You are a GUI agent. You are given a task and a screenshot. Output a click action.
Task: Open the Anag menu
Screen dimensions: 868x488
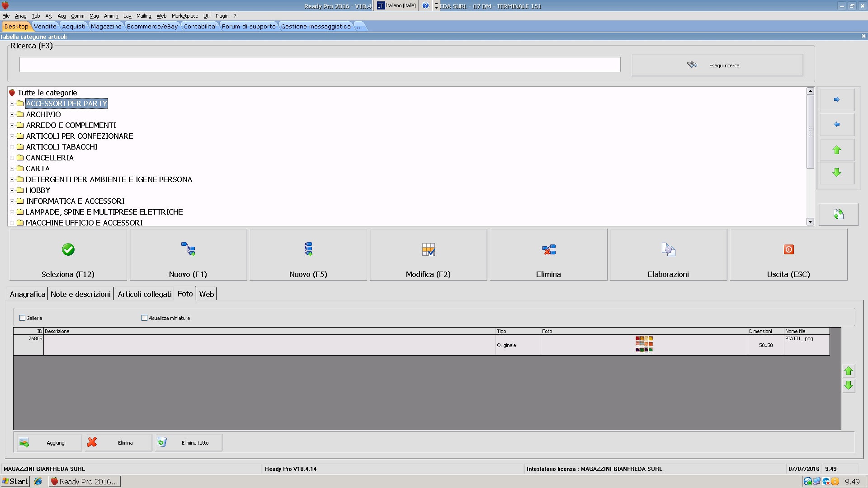pos(21,16)
